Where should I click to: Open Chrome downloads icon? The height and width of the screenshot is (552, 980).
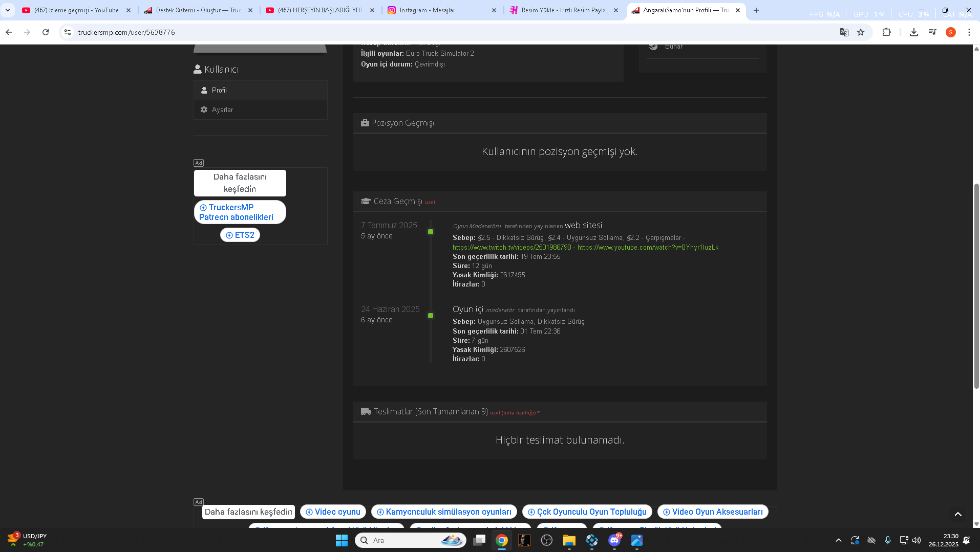pos(914,32)
